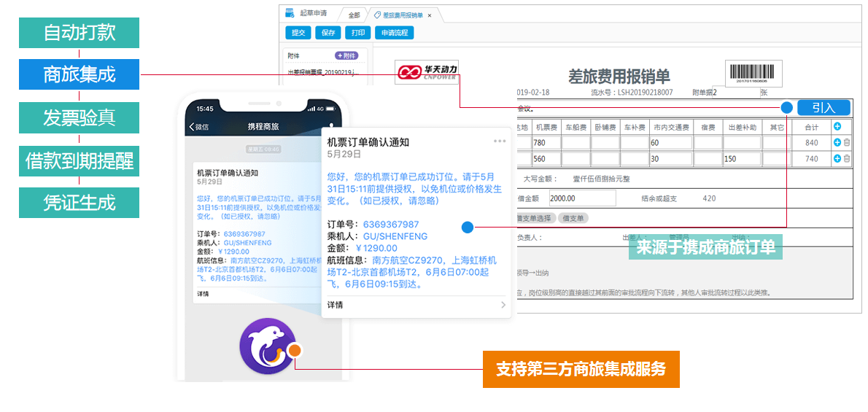Click passenger name GU/SHENFENG on card
The height and width of the screenshot is (412, 868).
pos(395,236)
